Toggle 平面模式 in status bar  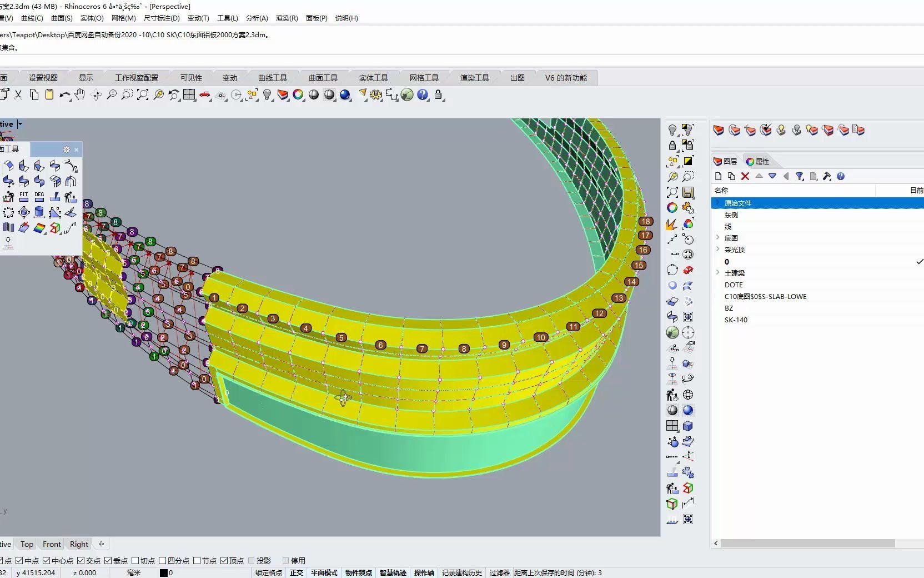[324, 573]
